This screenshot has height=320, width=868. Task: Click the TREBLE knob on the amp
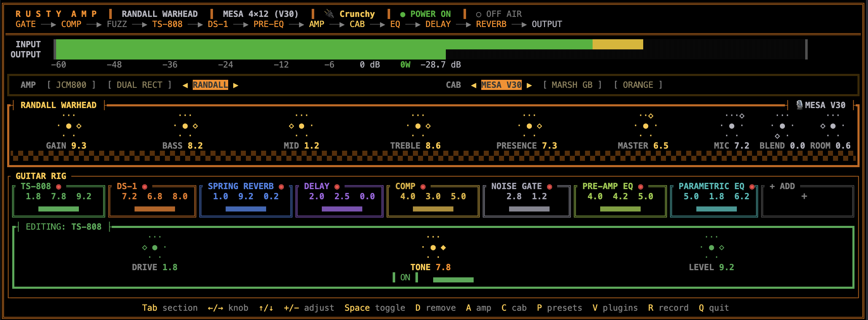[x=418, y=126]
